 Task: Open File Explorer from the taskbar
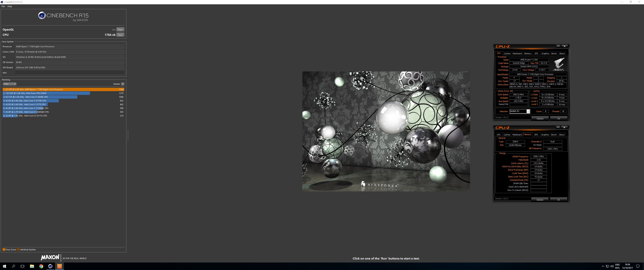(x=32, y=266)
